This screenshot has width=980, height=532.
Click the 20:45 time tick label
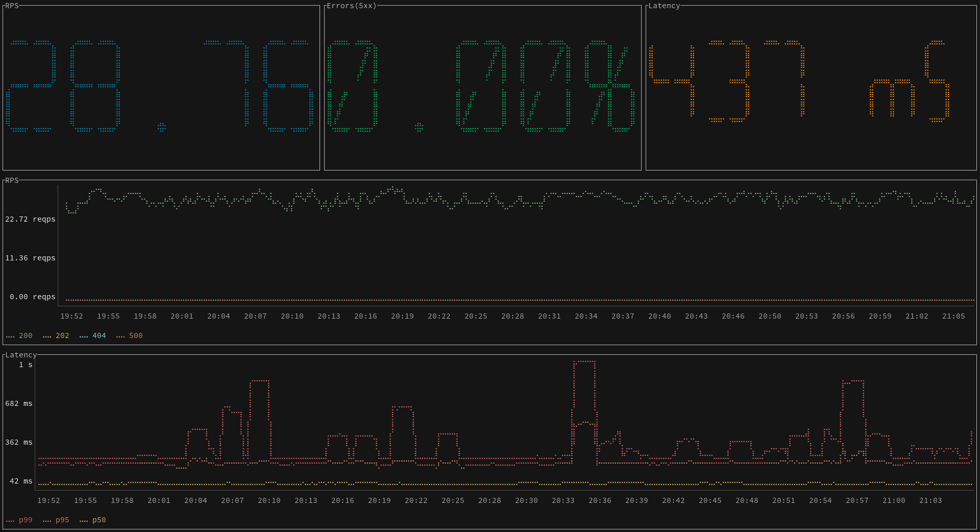tap(710, 500)
